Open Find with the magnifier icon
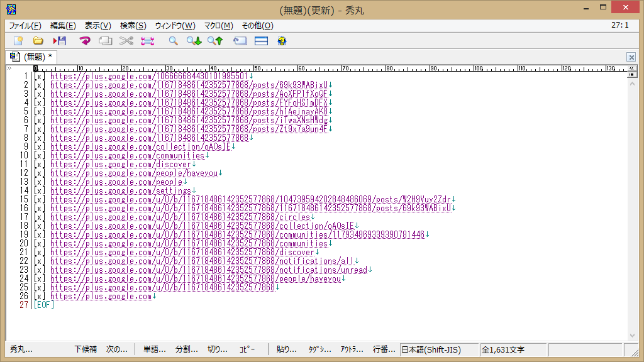Screen dimensions: 644x362 coord(173,41)
